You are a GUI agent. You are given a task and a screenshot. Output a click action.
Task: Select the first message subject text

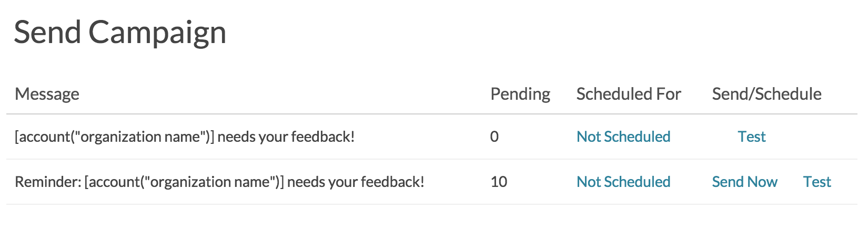(x=185, y=137)
